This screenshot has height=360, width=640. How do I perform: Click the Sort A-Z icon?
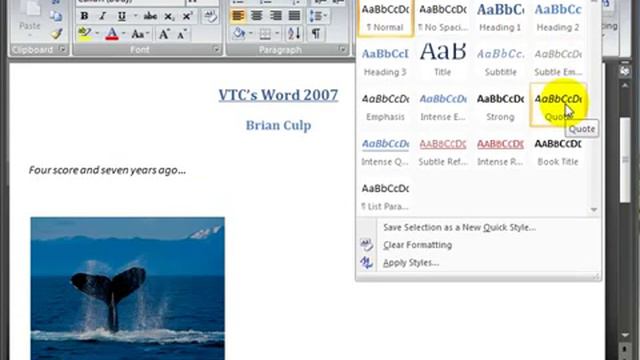click(294, 33)
